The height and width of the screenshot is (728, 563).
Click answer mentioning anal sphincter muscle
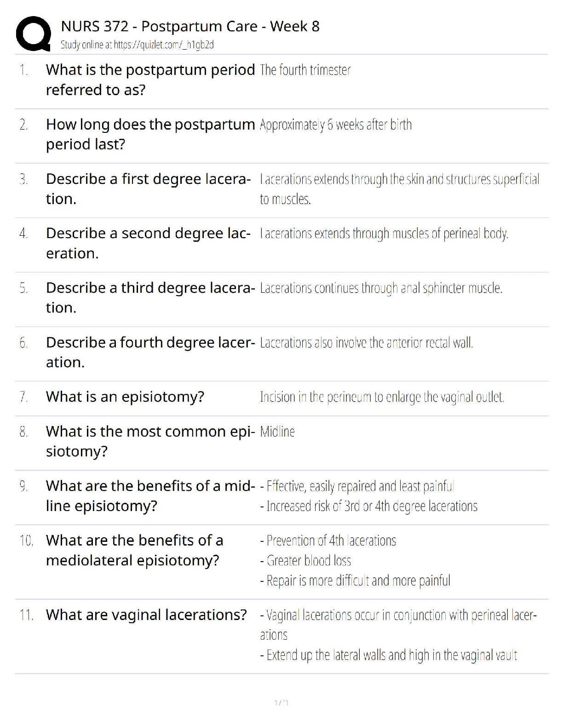pyautogui.click(x=381, y=288)
